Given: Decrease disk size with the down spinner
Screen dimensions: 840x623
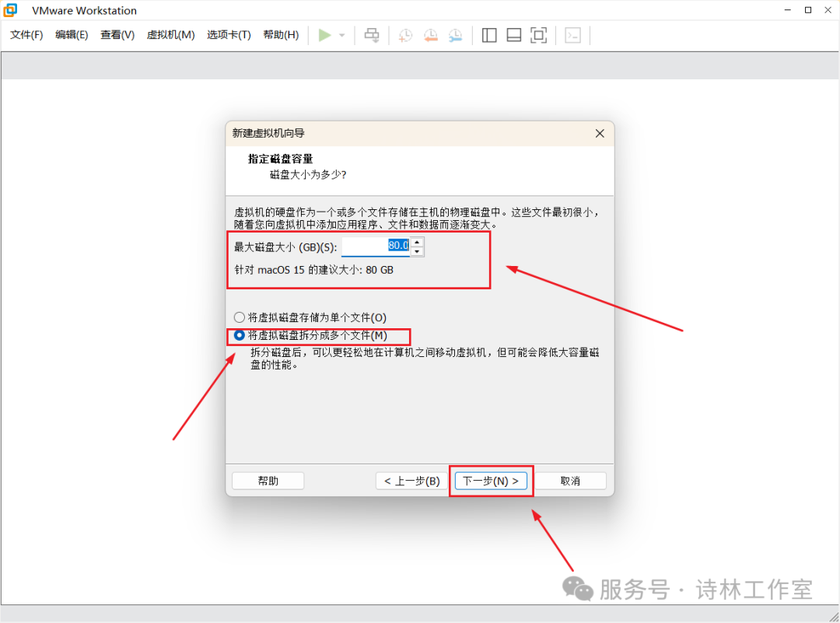Looking at the screenshot, I should tap(418, 252).
